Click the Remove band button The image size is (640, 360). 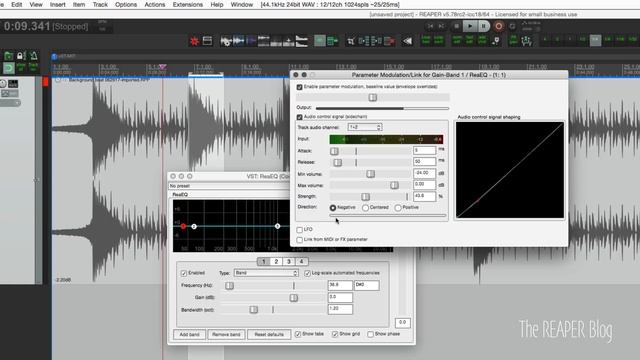point(226,334)
